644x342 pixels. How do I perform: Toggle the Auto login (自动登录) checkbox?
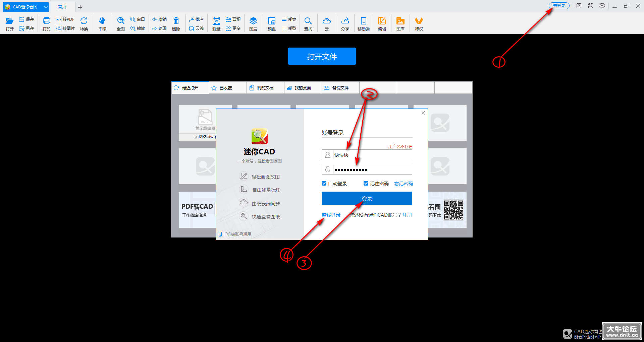[x=324, y=183]
